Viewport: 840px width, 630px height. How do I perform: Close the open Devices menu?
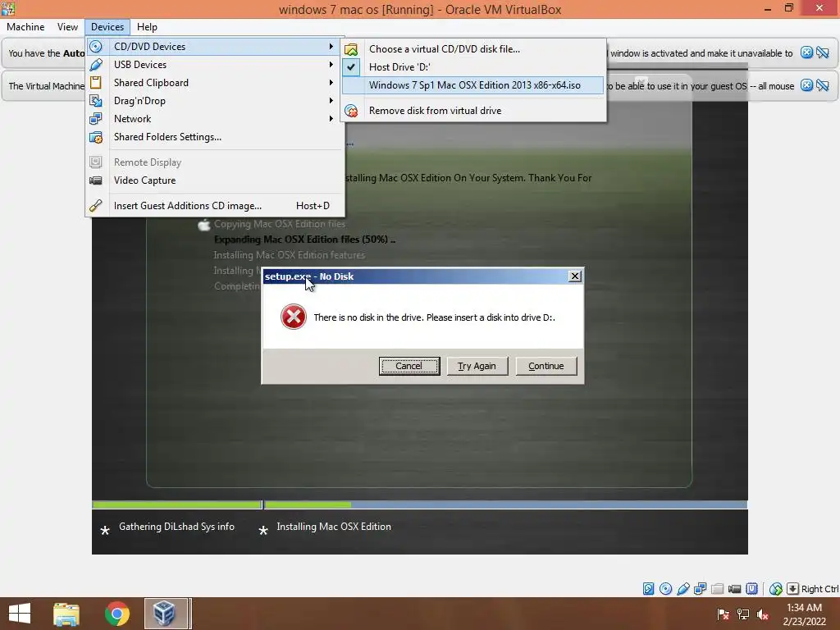tap(107, 27)
